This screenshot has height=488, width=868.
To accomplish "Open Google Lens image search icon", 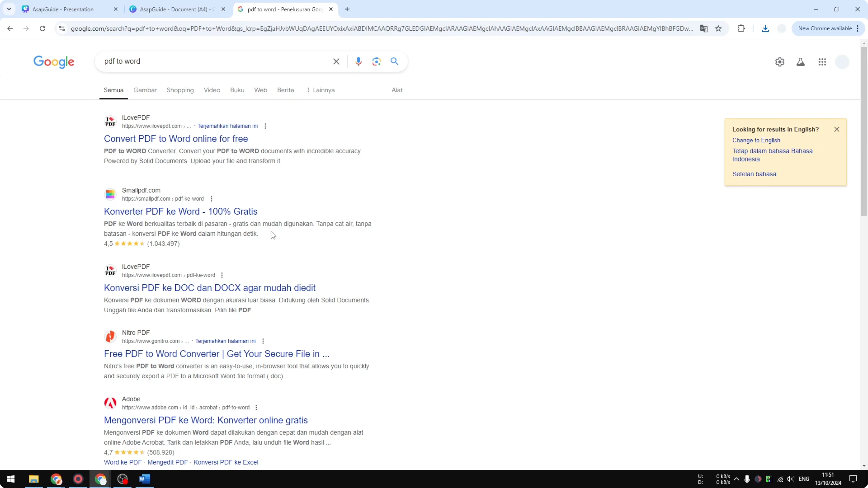I will tap(376, 61).
